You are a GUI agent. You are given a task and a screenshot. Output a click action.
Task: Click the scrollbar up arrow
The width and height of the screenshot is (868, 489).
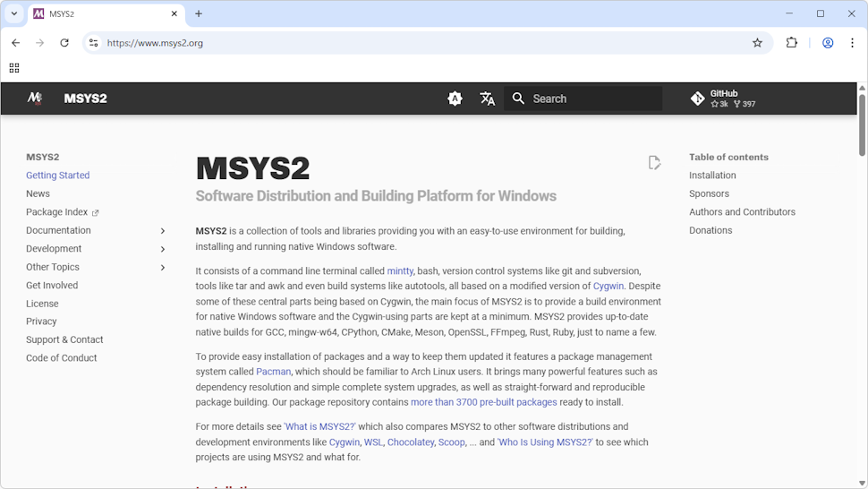tap(862, 88)
